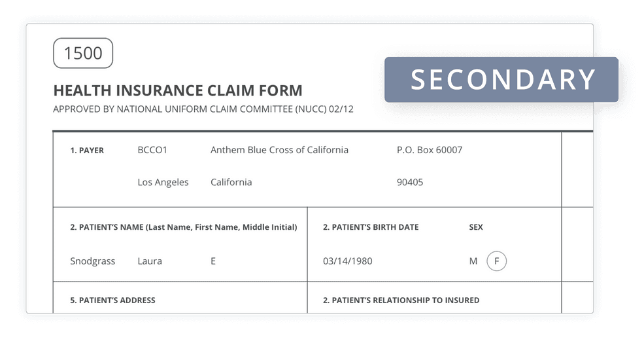Click the Los Angeles city field

click(x=163, y=183)
